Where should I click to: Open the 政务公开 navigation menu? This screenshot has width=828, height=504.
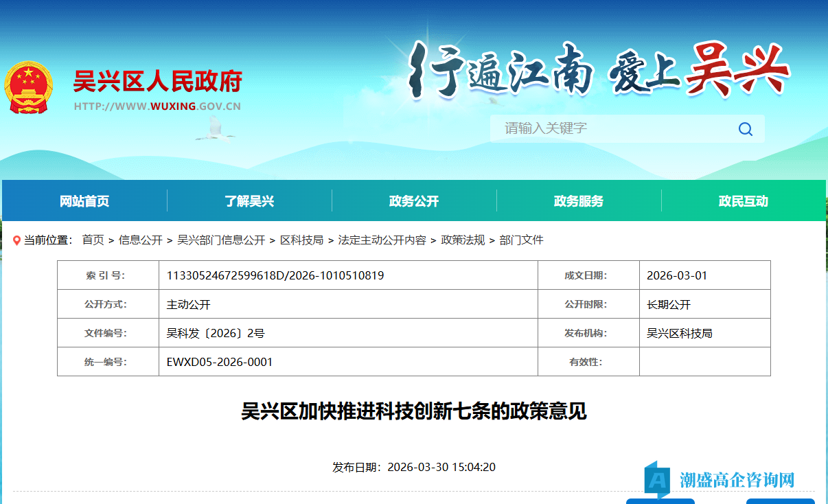pyautogui.click(x=412, y=201)
